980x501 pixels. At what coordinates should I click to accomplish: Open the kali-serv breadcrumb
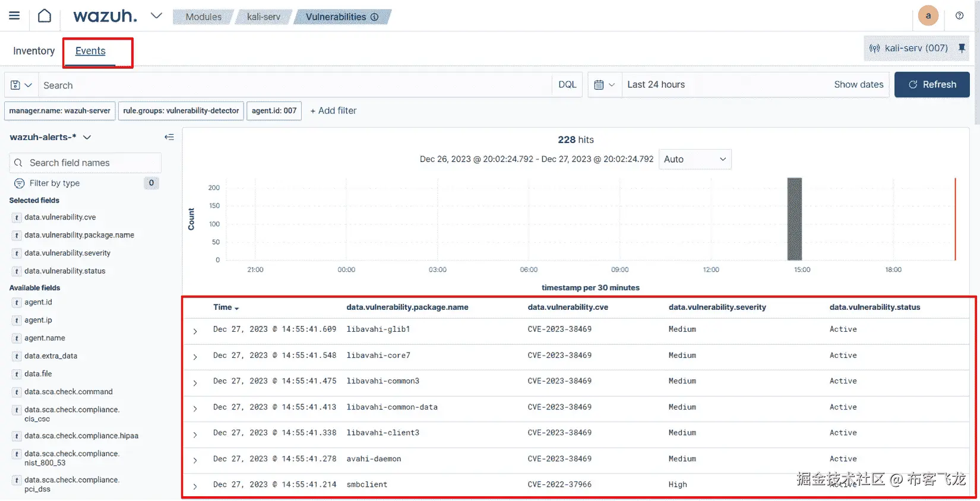click(263, 17)
